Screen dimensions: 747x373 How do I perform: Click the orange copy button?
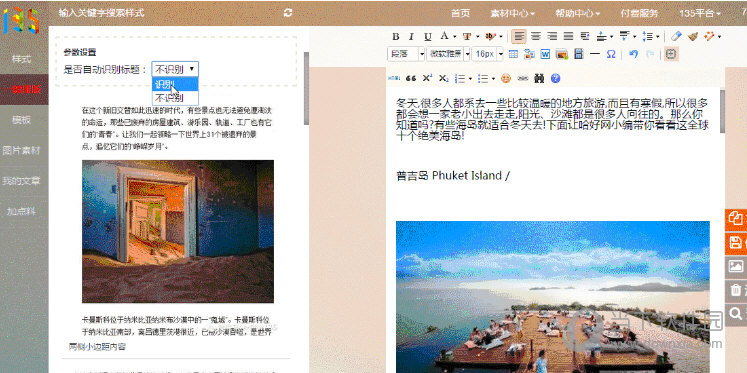[736, 219]
